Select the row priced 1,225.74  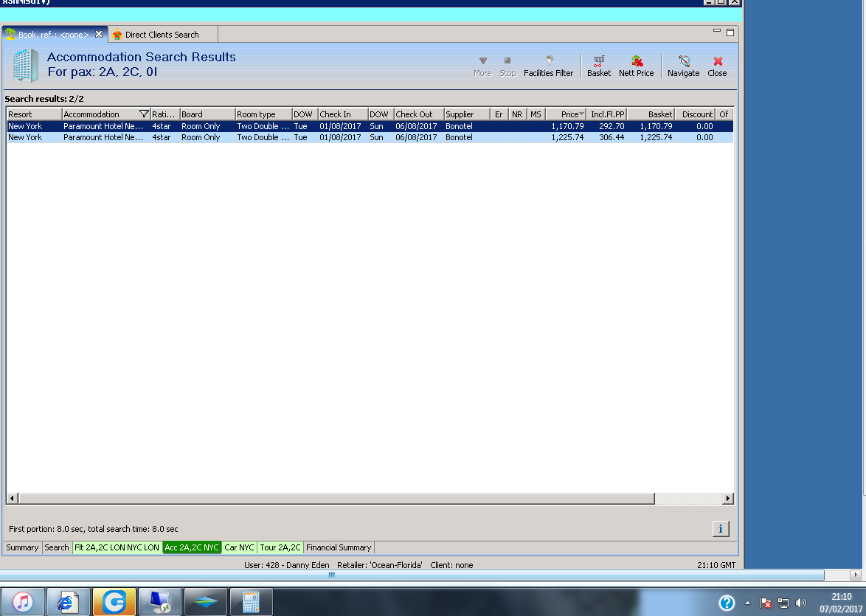pyautogui.click(x=370, y=137)
